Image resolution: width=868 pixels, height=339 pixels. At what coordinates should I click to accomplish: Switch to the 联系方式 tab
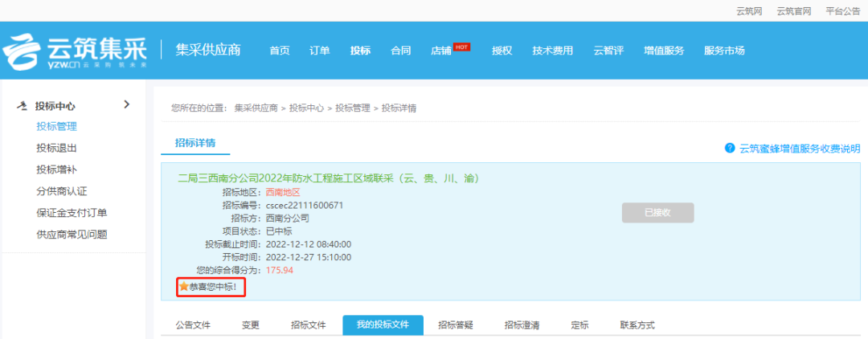click(x=637, y=325)
